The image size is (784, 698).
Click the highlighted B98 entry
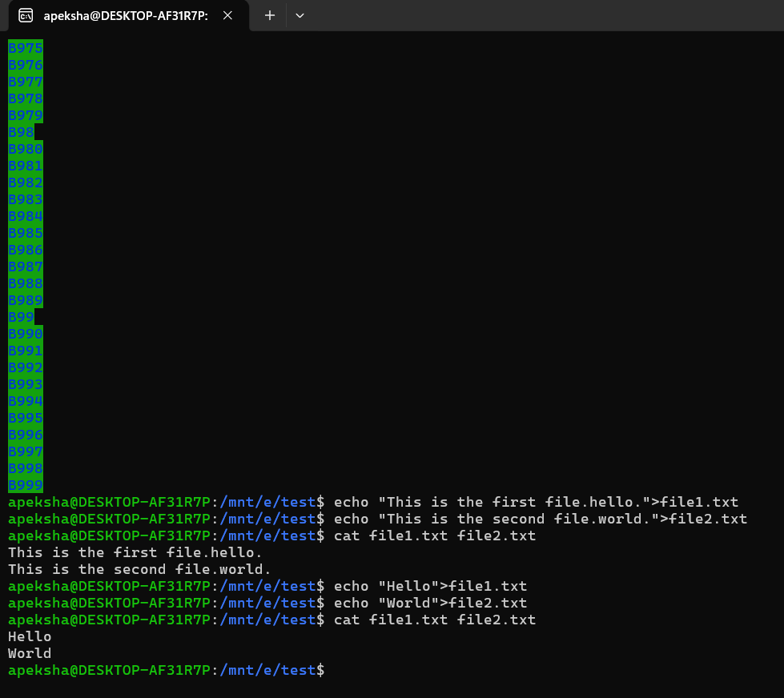tap(18, 132)
